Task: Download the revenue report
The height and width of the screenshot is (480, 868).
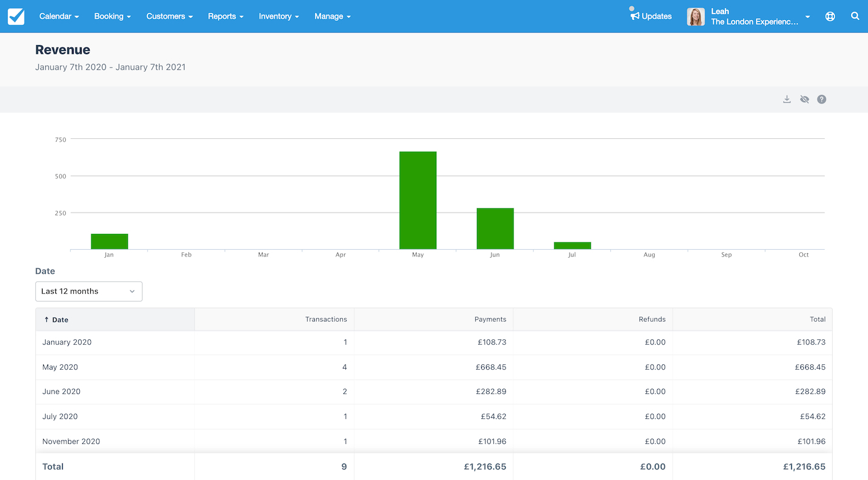Action: click(x=787, y=99)
